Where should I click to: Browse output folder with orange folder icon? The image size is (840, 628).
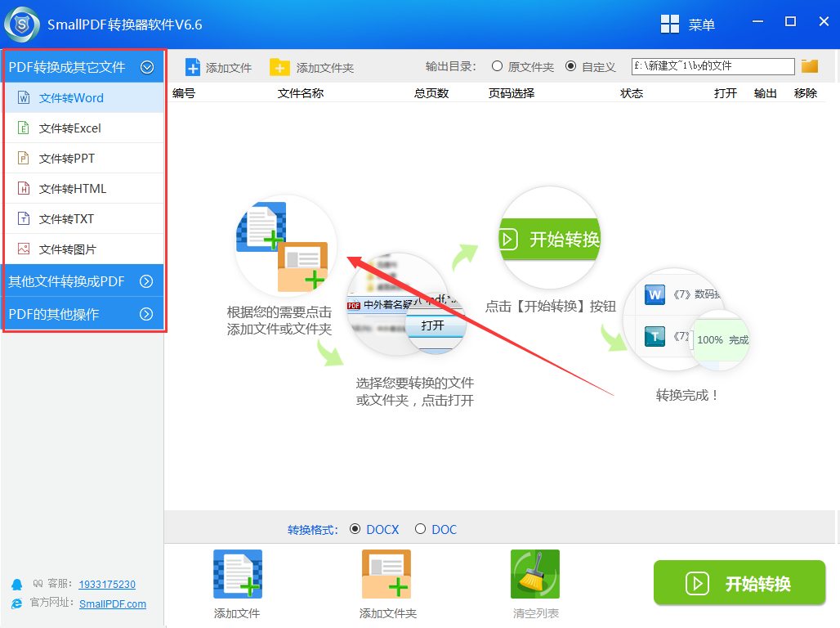(810, 66)
